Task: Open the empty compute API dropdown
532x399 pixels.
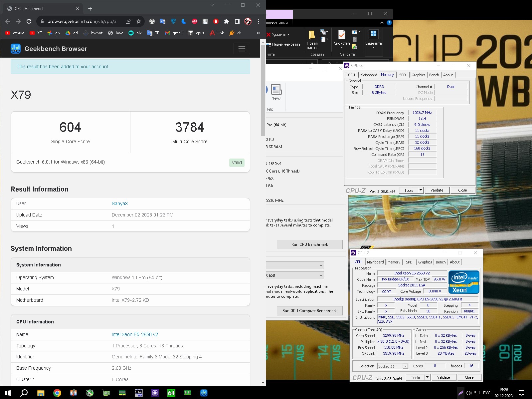Action: click(x=294, y=265)
